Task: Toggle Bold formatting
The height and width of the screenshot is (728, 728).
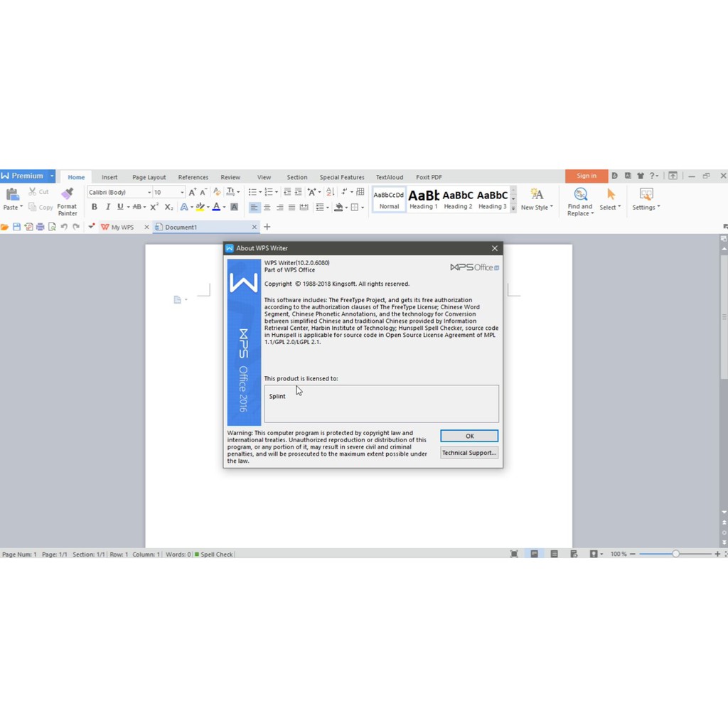Action: pos(94,207)
